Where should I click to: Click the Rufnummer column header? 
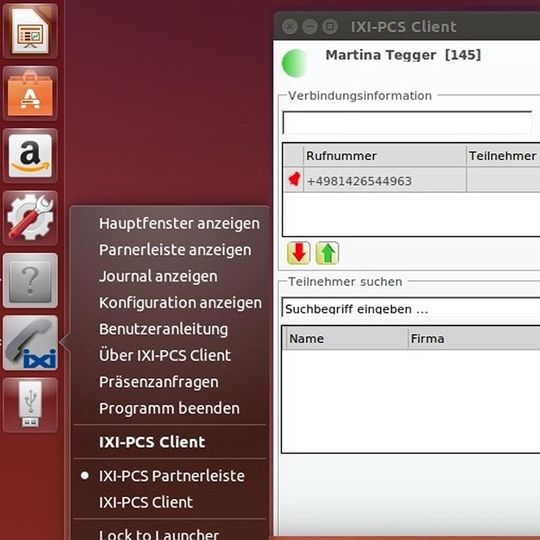click(x=385, y=156)
